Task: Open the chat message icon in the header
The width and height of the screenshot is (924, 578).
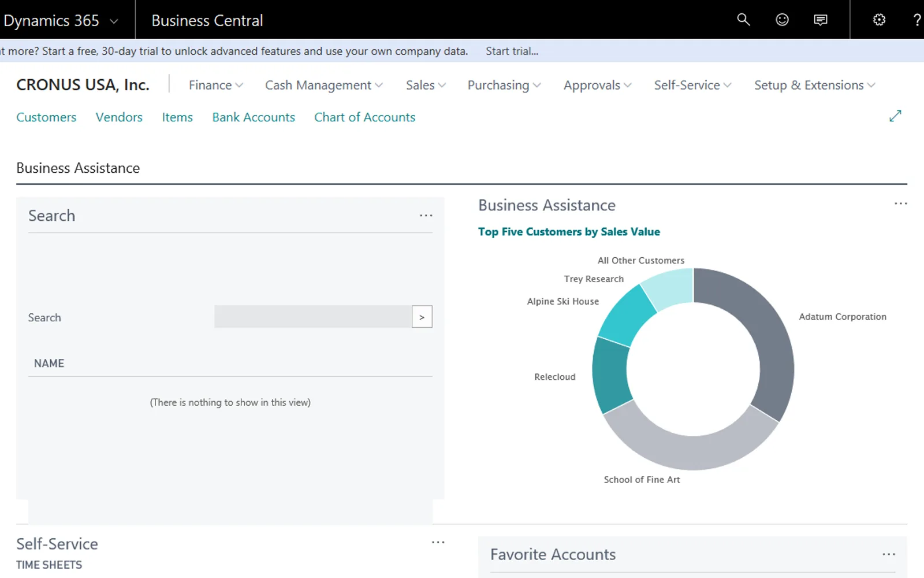Action: [x=821, y=20]
